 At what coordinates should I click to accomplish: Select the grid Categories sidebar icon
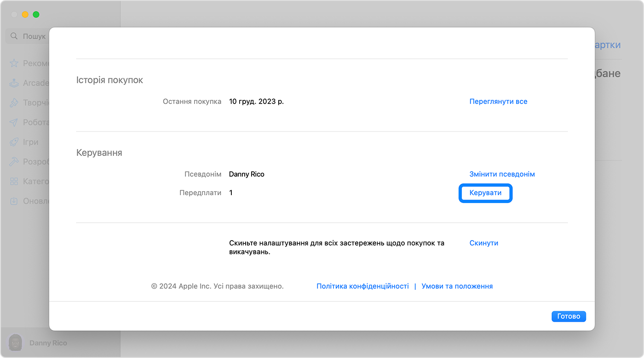tap(14, 181)
